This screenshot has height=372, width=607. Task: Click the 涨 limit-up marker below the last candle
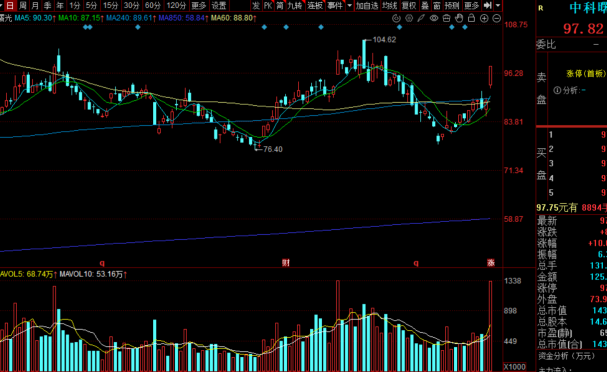click(x=491, y=263)
